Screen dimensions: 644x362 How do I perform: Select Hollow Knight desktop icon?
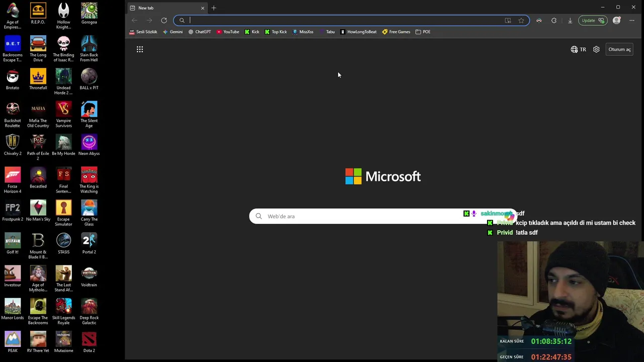tap(63, 16)
